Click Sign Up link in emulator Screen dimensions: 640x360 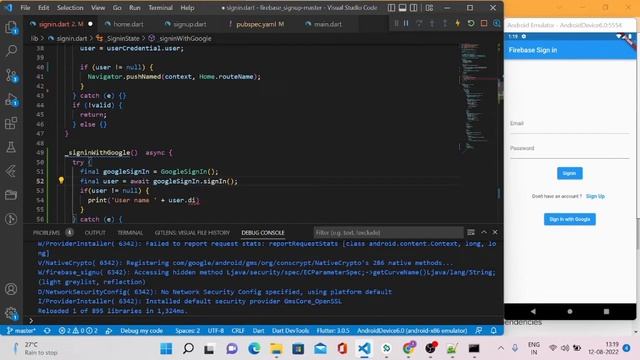[x=595, y=196]
